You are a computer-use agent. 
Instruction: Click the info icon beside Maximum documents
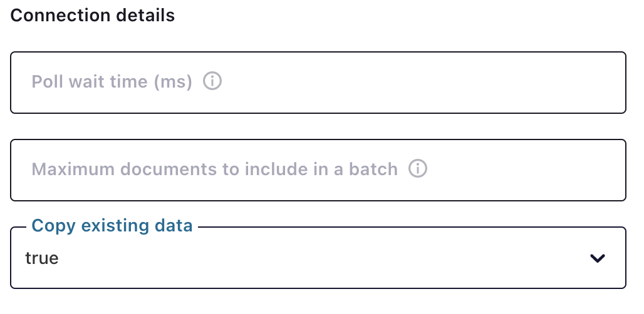click(x=417, y=169)
